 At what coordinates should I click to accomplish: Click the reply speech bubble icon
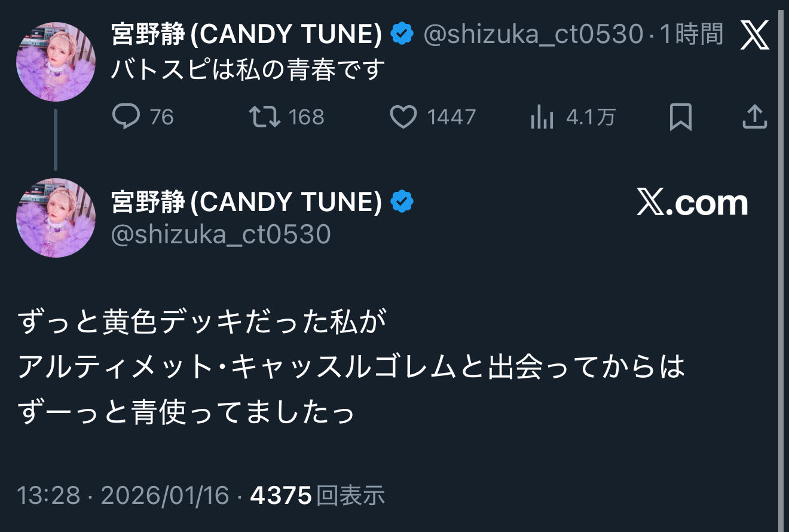(x=126, y=117)
